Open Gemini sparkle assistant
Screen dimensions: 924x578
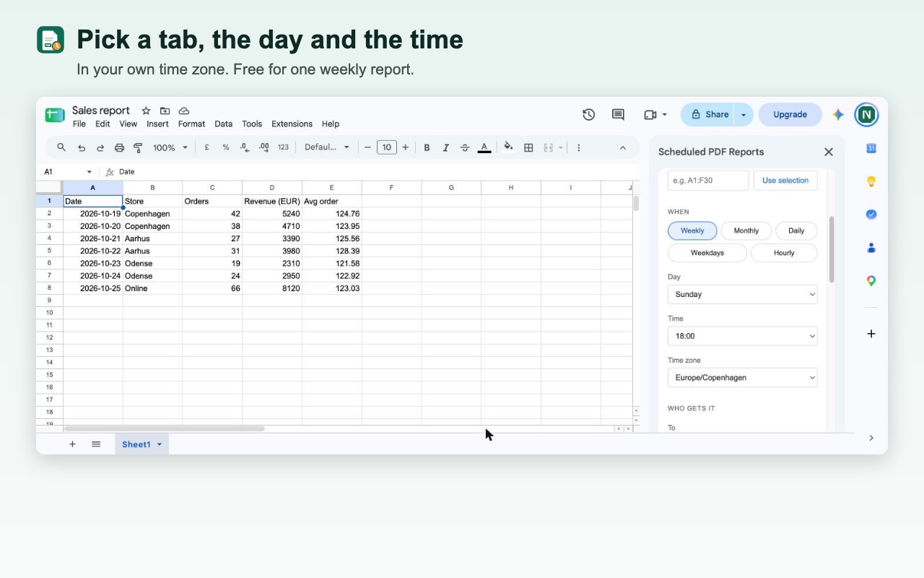tap(838, 114)
